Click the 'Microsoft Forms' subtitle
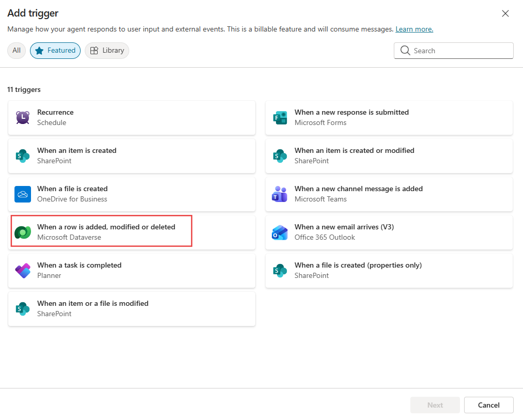 (320, 122)
